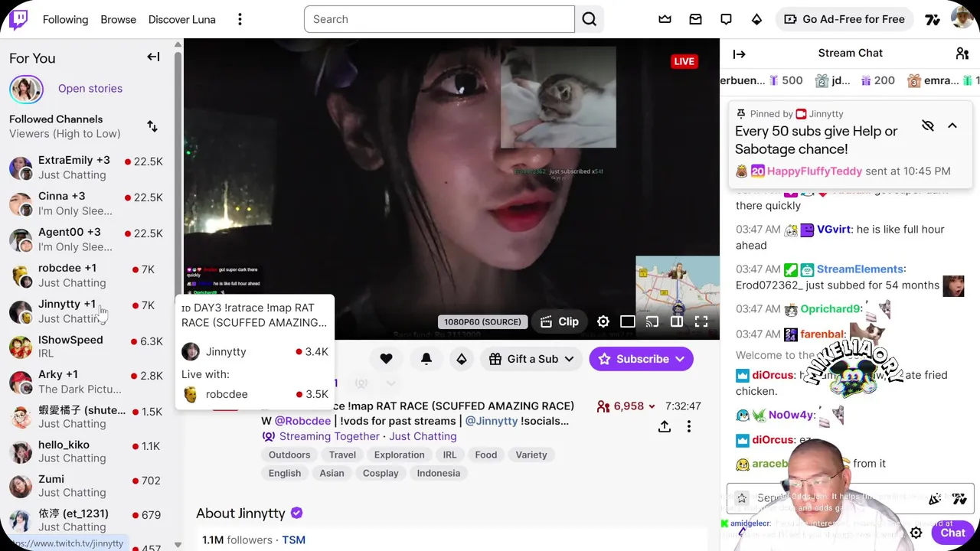This screenshot has width=980, height=551.
Task: Click the sidebar scrollbar down arrow
Action: [178, 545]
